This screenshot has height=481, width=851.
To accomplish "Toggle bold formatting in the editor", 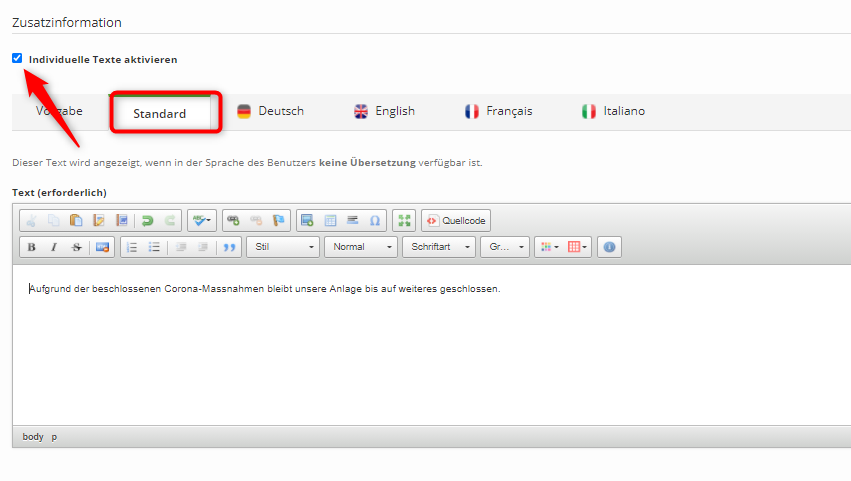I will [x=32, y=247].
